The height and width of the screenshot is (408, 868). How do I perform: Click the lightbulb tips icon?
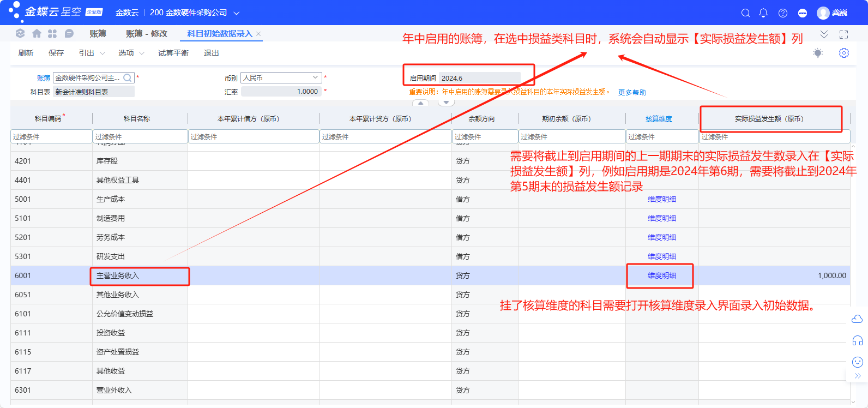pyautogui.click(x=817, y=53)
